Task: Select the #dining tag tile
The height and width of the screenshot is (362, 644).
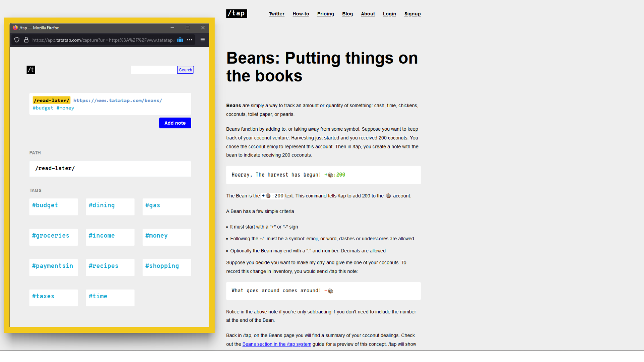Action: pyautogui.click(x=110, y=207)
